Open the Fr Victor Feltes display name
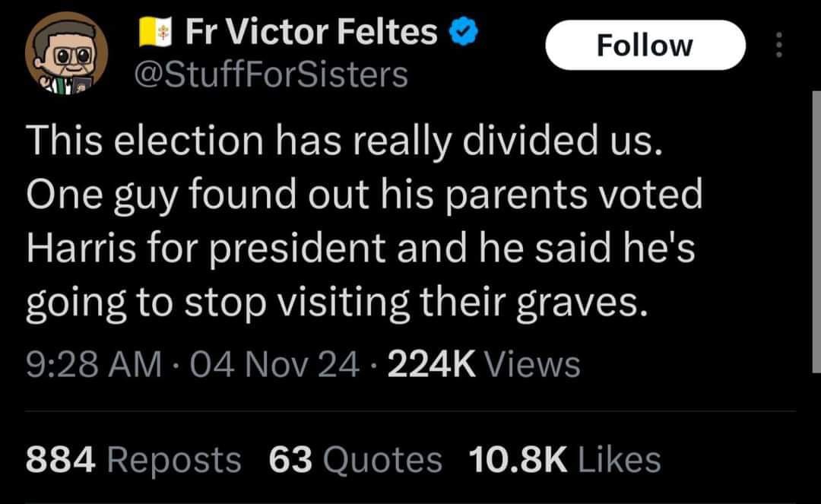 pos(312,33)
